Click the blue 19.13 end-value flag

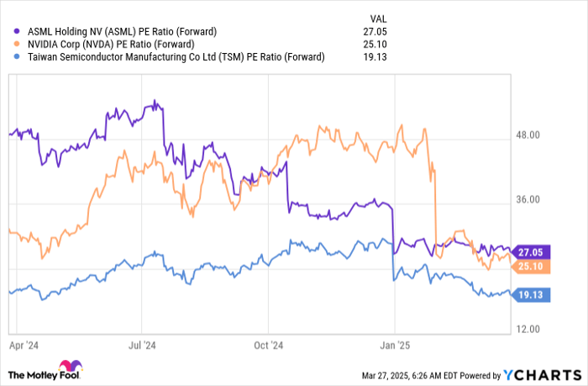coord(532,295)
